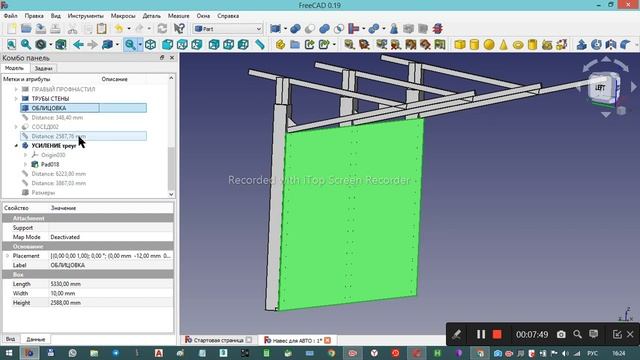Click the Height value 2588,00 mm field
The width and height of the screenshot is (640, 360).
tap(111, 303)
